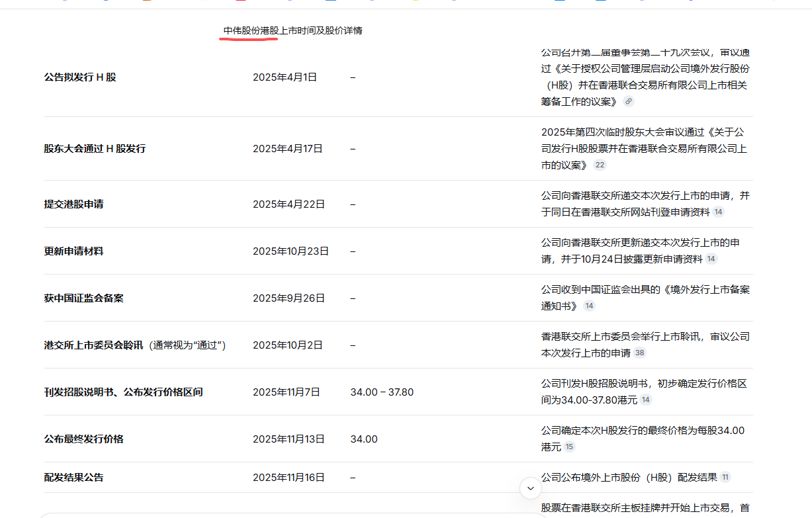Click the date 2025年11月13日
812x518 pixels.
[289, 439]
